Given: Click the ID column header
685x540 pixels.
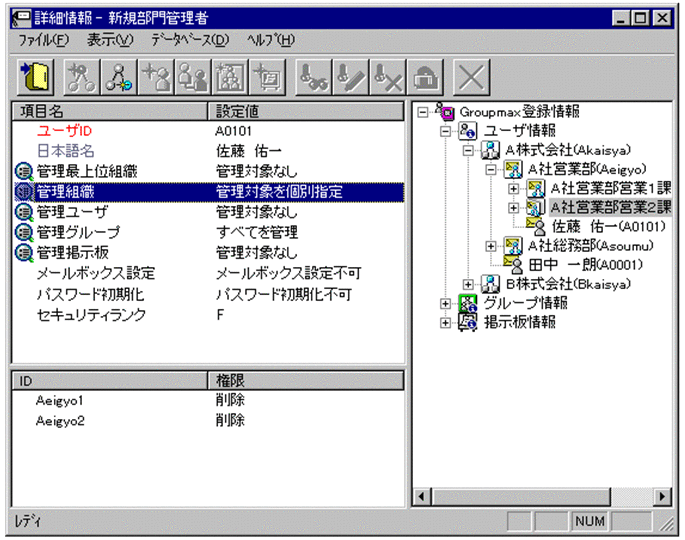Looking at the screenshot, I should coord(110,381).
